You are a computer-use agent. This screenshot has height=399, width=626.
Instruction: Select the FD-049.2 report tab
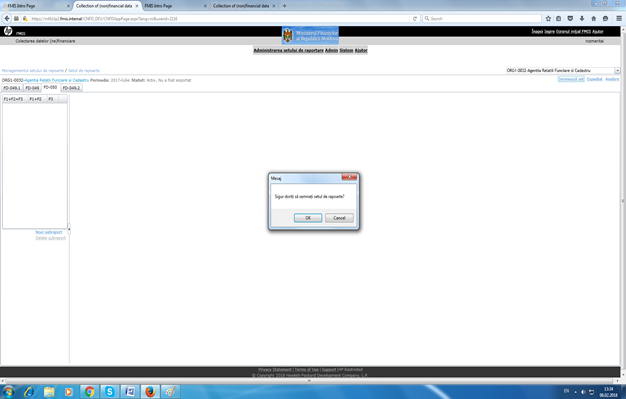71,88
